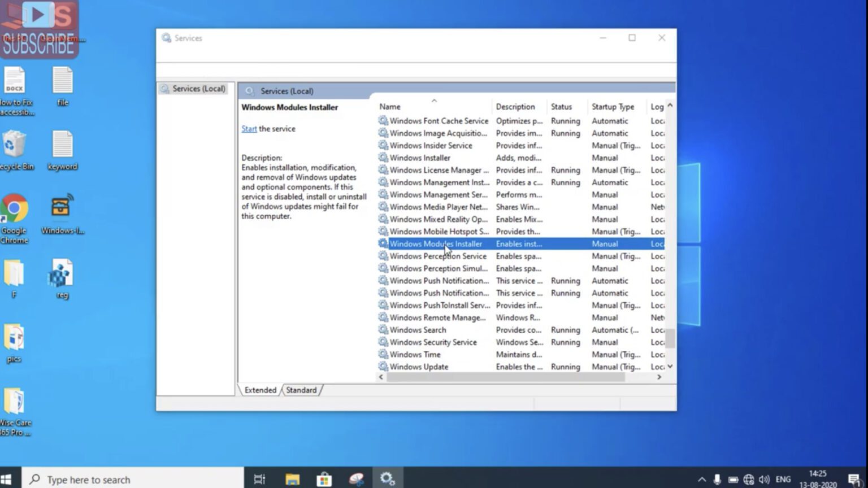Click gear icon of Windows Search row
868x488 pixels.
pyautogui.click(x=383, y=330)
